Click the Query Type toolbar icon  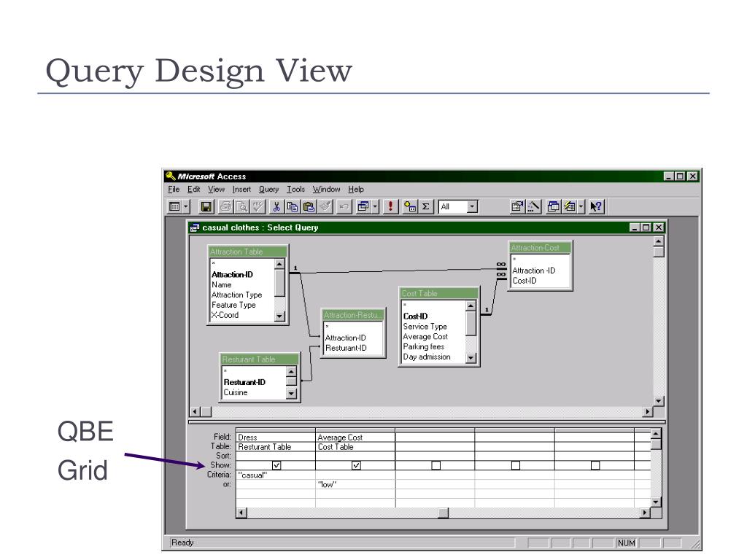point(363,206)
